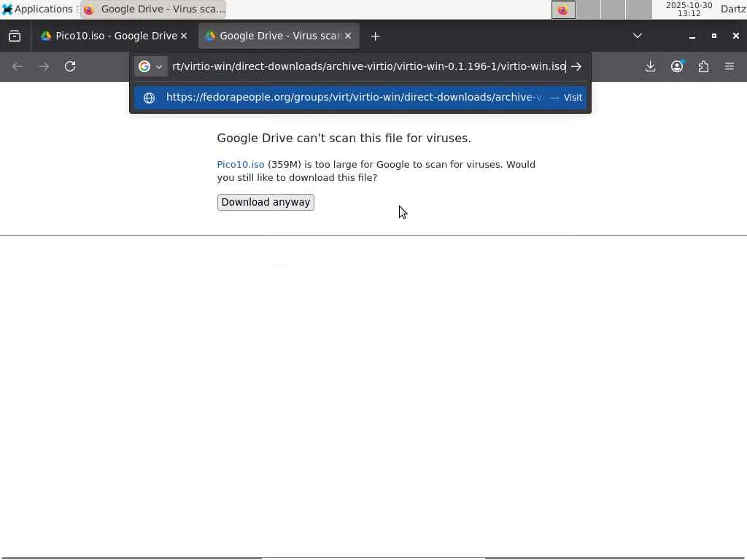The height and width of the screenshot is (560, 747).
Task: Close the Google Drive - Virus scan tab
Action: 348,36
